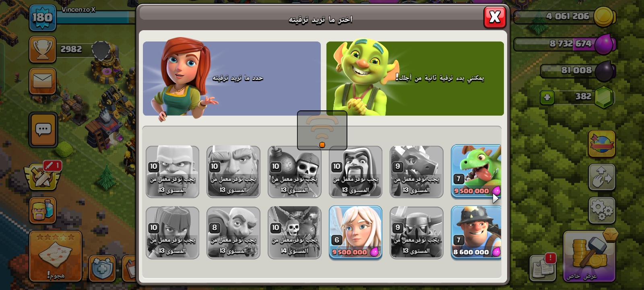Tap the attack map button
Screen dimensions: 644x290
(x=55, y=256)
